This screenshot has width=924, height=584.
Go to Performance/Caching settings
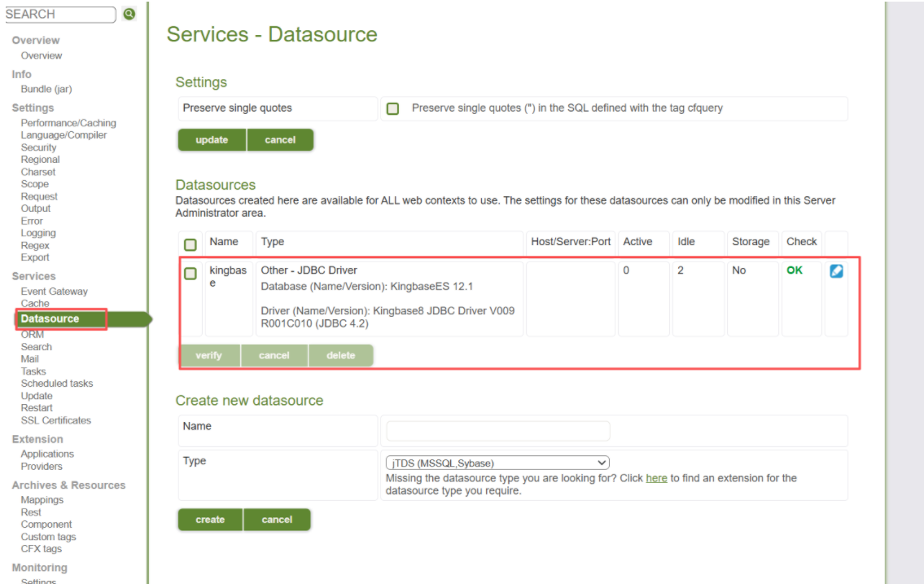click(68, 123)
